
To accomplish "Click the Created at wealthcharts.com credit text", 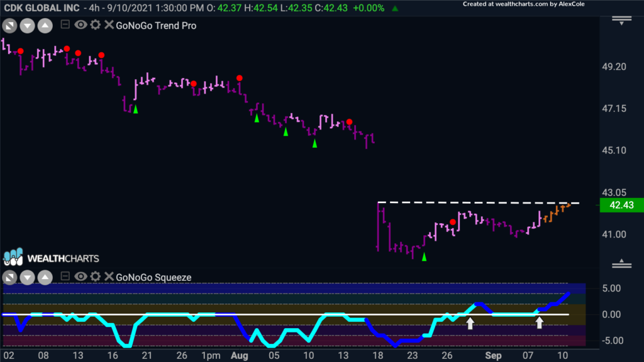I will click(x=524, y=4).
